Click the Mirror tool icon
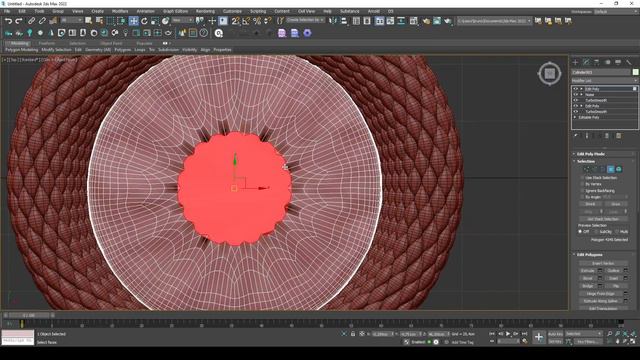The image size is (640, 360). pyautogui.click(x=333, y=20)
